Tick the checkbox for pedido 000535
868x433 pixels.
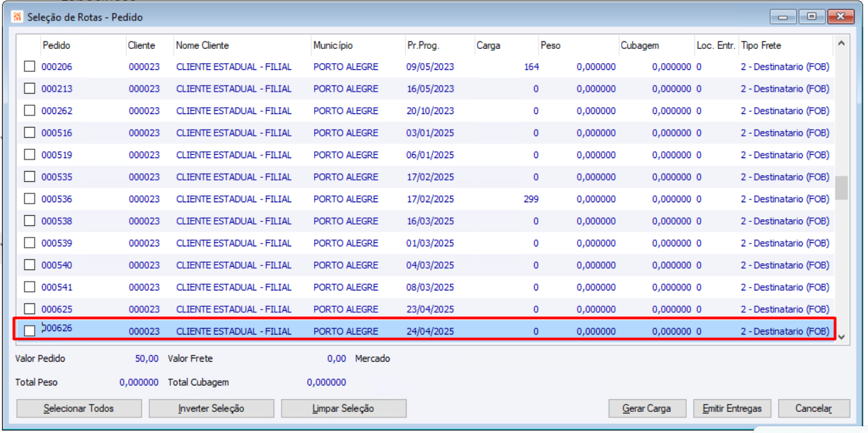[29, 177]
